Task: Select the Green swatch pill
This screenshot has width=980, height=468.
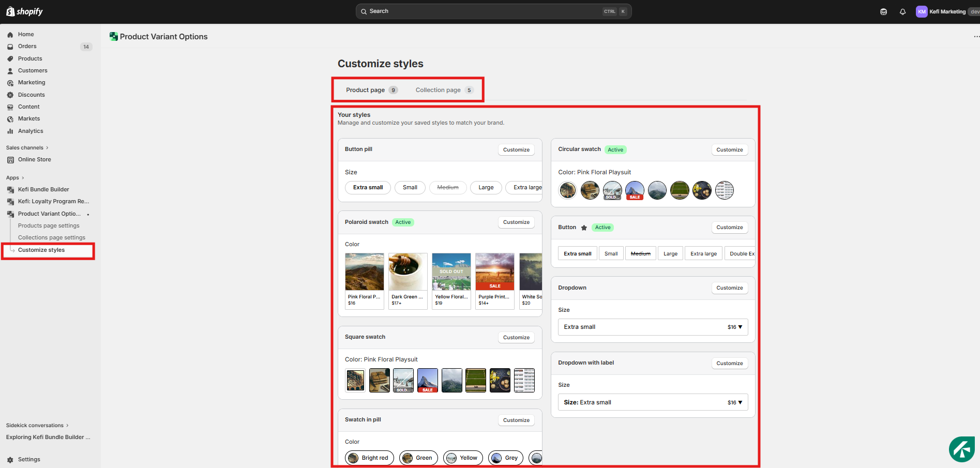Action: tap(418, 458)
